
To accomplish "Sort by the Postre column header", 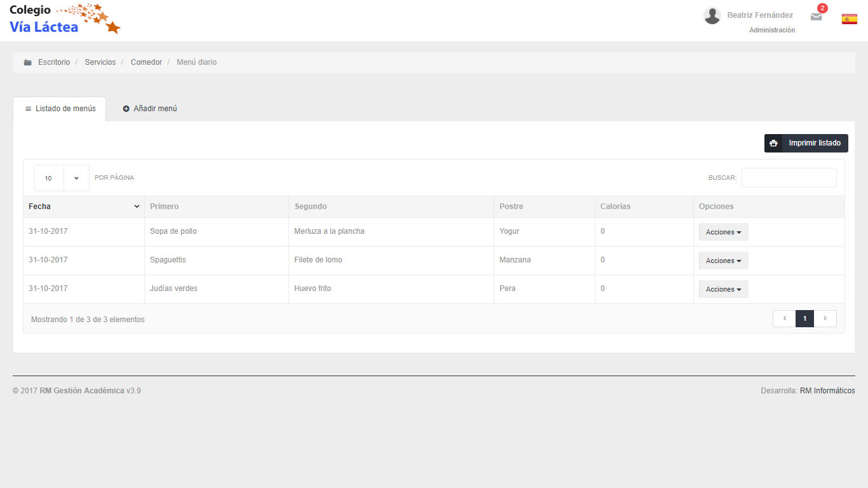I will 545,207.
